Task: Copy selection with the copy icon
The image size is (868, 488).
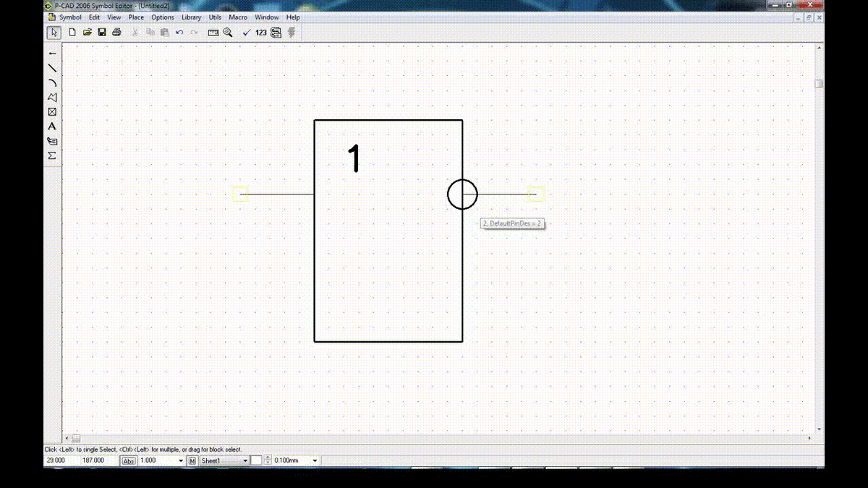Action: click(x=150, y=33)
